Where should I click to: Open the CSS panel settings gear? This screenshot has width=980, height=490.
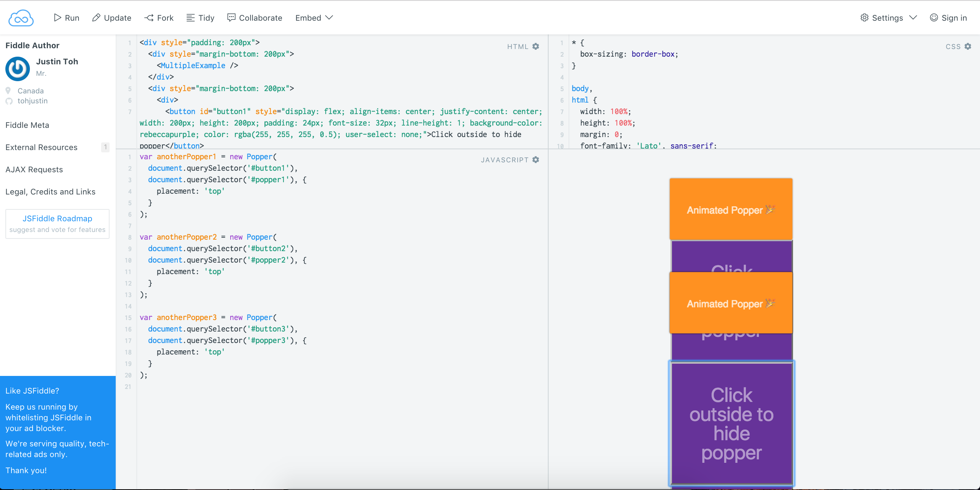coord(969,46)
